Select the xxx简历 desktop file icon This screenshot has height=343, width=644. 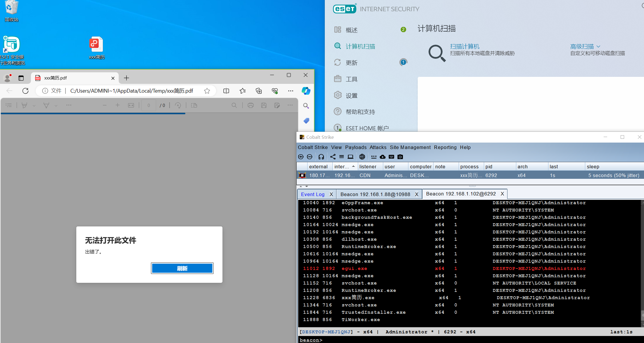point(97,48)
